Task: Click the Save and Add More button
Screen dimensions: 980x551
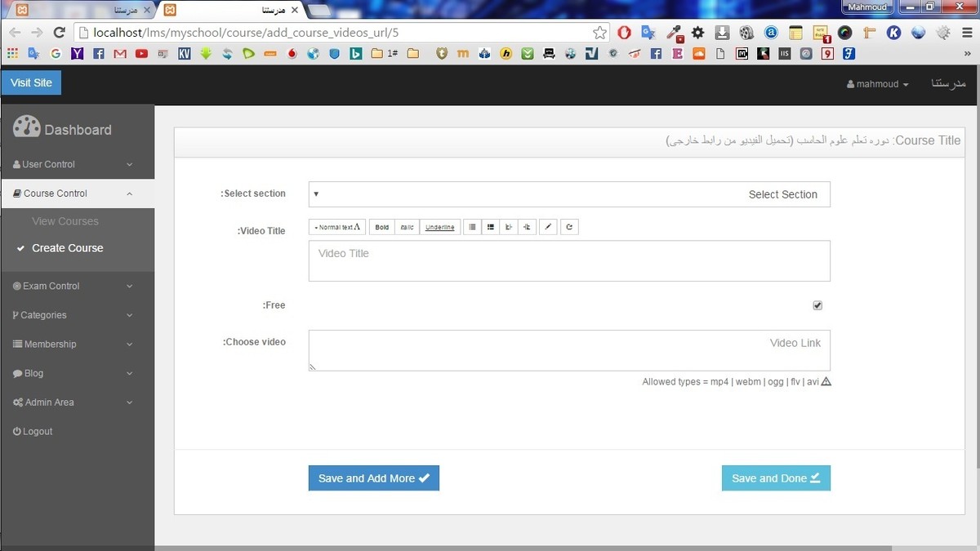Action: point(373,478)
